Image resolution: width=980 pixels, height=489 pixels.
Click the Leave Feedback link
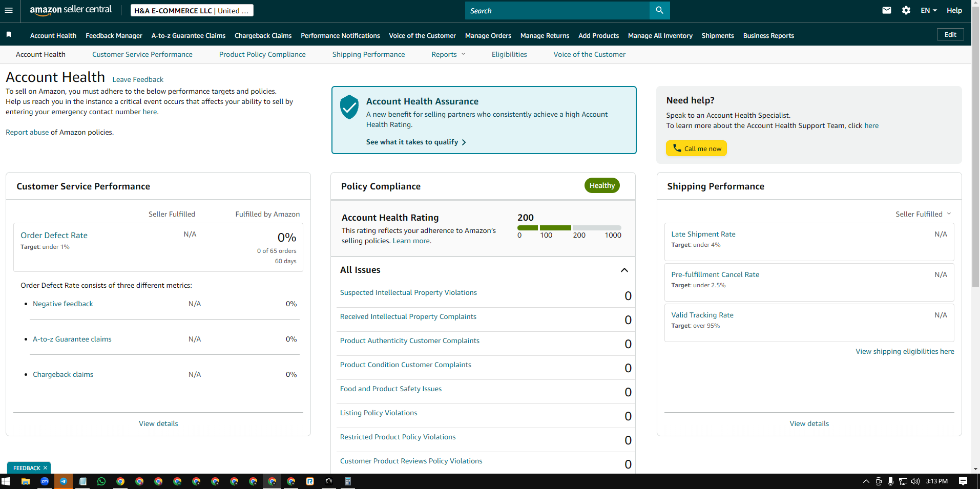(138, 79)
